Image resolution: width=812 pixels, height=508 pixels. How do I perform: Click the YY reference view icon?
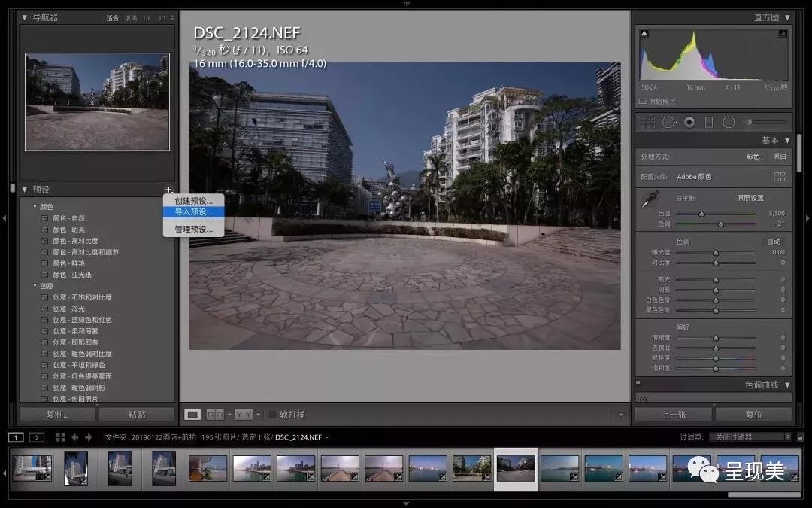click(244, 415)
